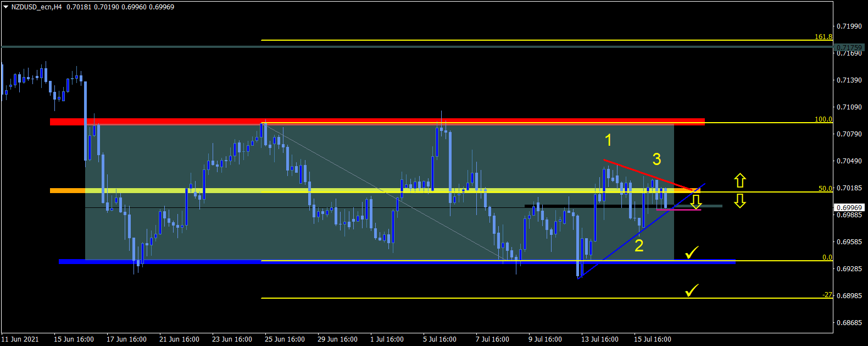Click the 0.71090 price axis label
The image size is (868, 346).
click(849, 107)
